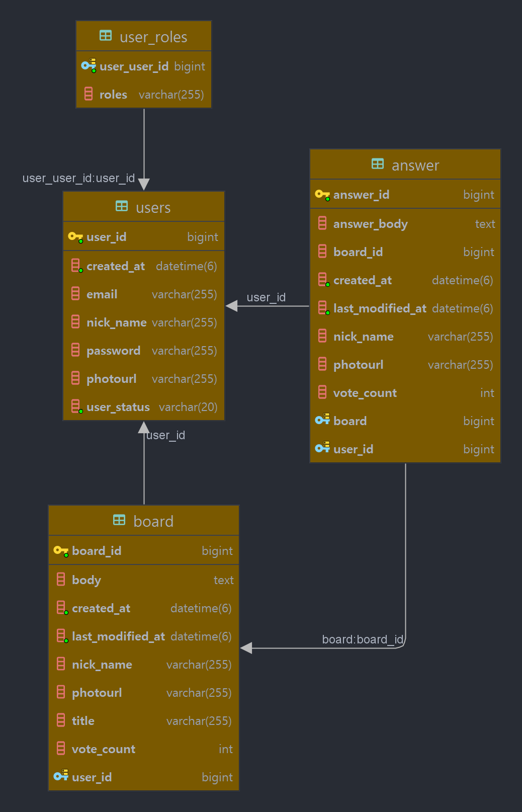This screenshot has width=522, height=812.
Task: Click the column icon beside user_status
Action: click(x=76, y=406)
